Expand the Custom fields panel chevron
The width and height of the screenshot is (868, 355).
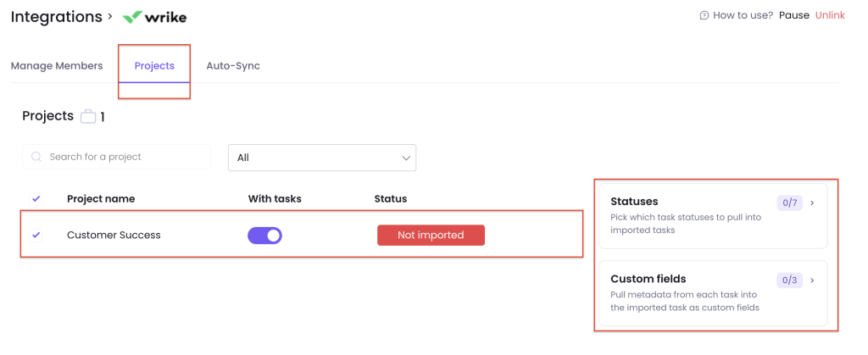point(812,280)
